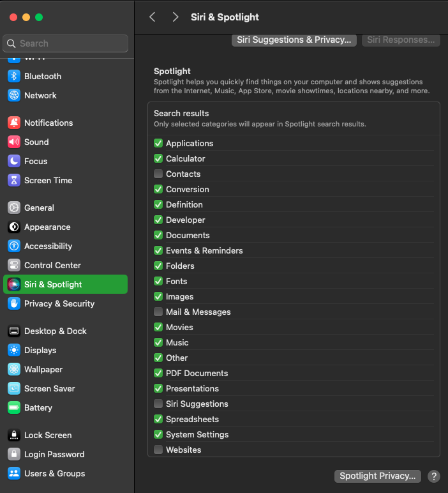Open Siri Suggestions & Privacy dialog
This screenshot has width=448, height=493.
(294, 40)
